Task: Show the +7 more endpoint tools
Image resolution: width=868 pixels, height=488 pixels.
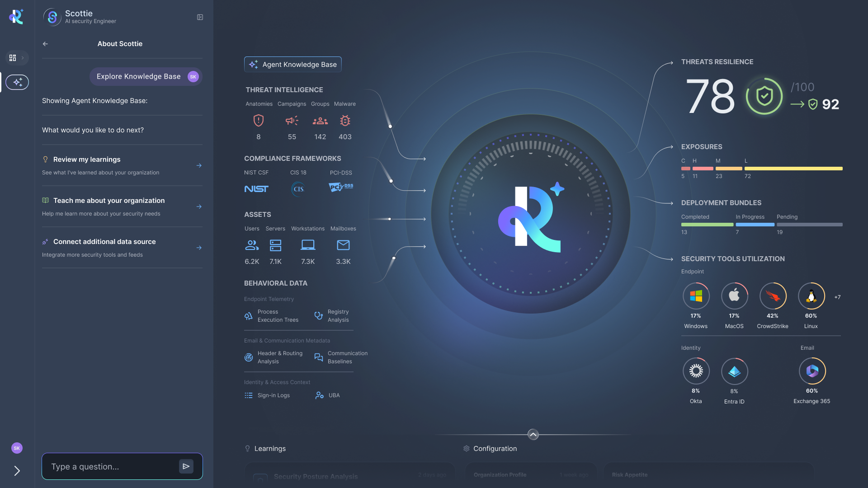Action: 837,297
